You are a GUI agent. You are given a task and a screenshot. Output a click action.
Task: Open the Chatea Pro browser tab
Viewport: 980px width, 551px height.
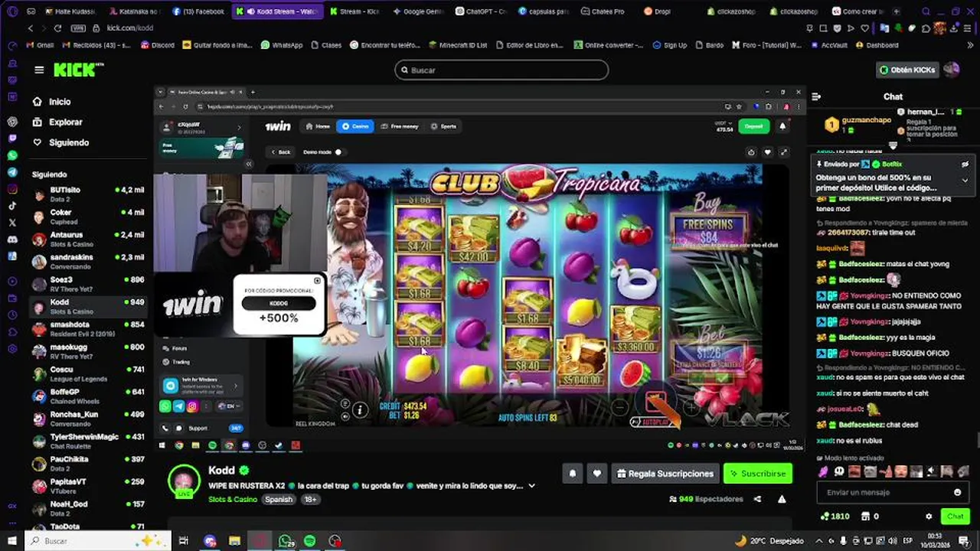point(602,11)
